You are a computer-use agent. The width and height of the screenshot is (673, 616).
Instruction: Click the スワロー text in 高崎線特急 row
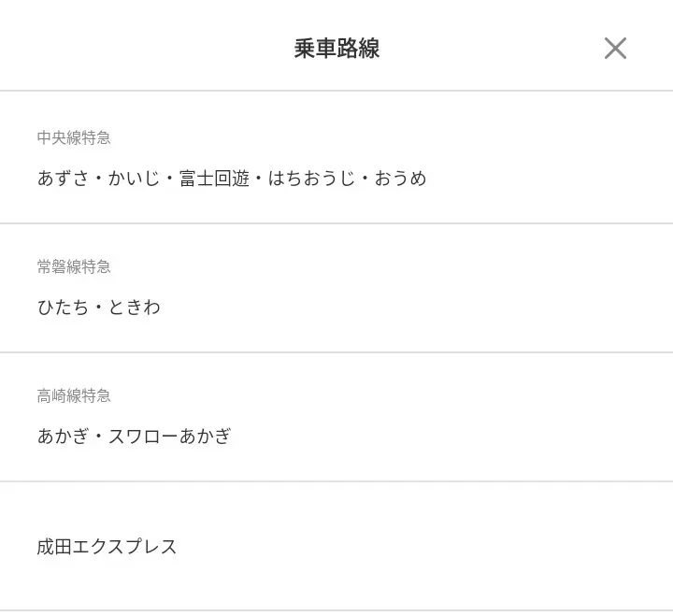tap(143, 436)
